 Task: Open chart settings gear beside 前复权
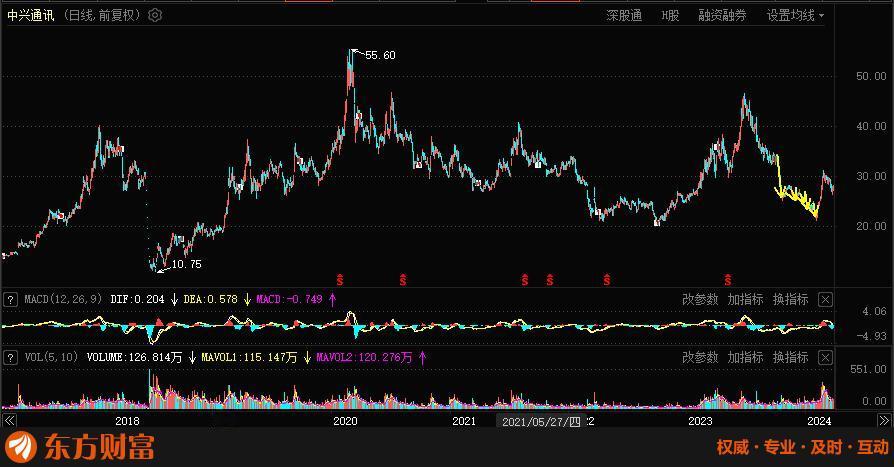click(155, 15)
